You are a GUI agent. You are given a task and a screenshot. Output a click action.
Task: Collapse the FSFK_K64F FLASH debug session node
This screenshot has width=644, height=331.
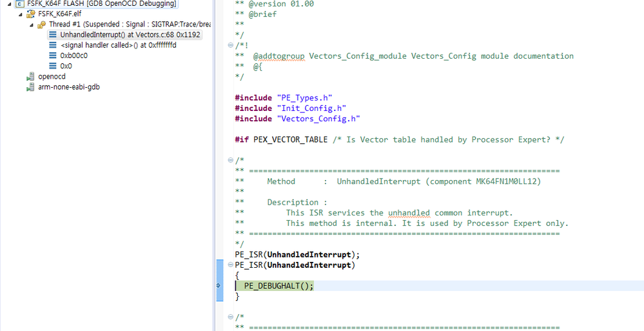point(10,4)
